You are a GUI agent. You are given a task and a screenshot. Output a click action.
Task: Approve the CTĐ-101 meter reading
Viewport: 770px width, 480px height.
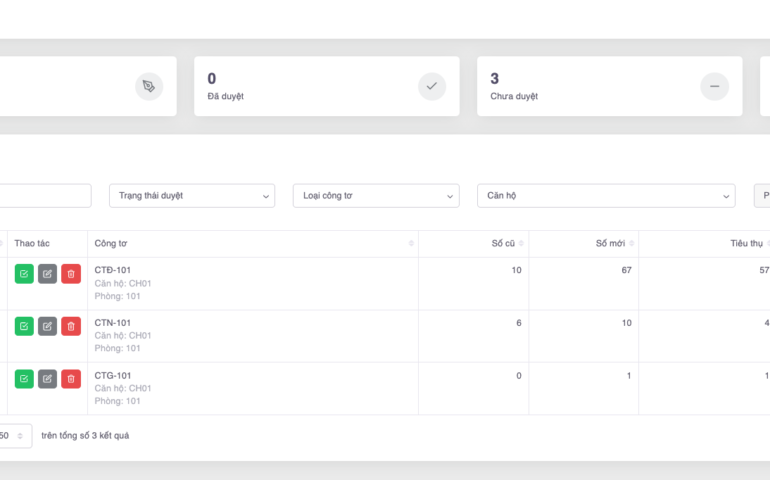24,274
